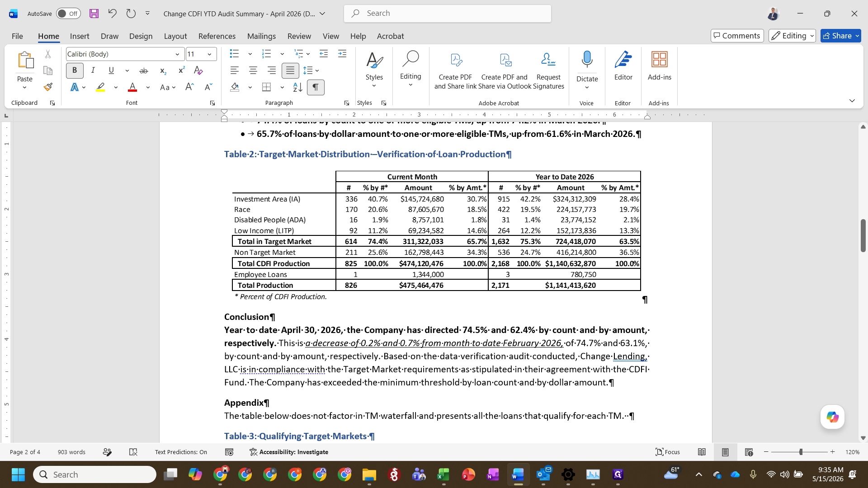The image size is (868, 488).
Task: Click Create PDF and Share link
Action: click(455, 70)
